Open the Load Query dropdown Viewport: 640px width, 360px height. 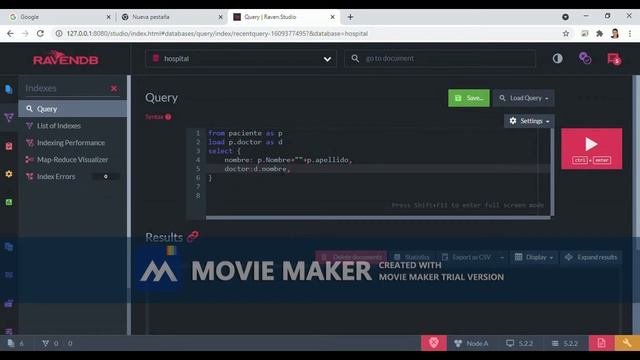click(524, 98)
